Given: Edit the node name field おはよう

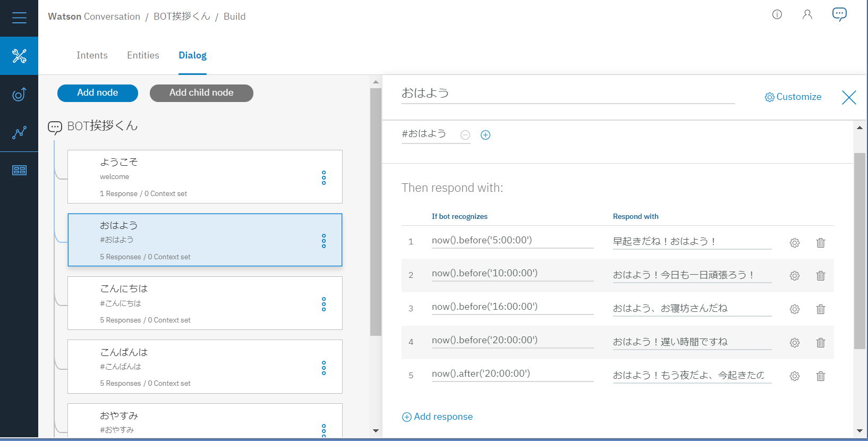Looking at the screenshot, I should (568, 94).
